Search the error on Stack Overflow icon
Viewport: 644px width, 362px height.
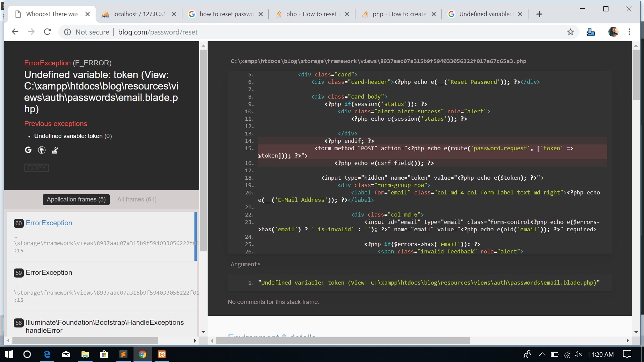(55, 150)
